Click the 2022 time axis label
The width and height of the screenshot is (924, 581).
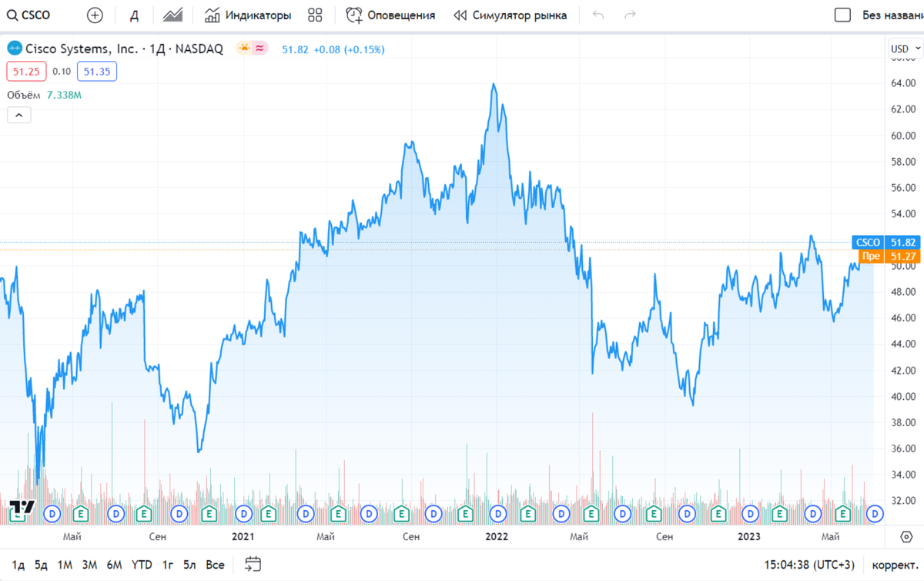497,536
